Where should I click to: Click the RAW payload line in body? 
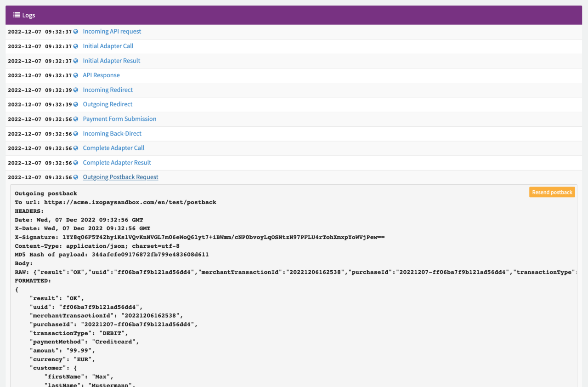(294, 272)
